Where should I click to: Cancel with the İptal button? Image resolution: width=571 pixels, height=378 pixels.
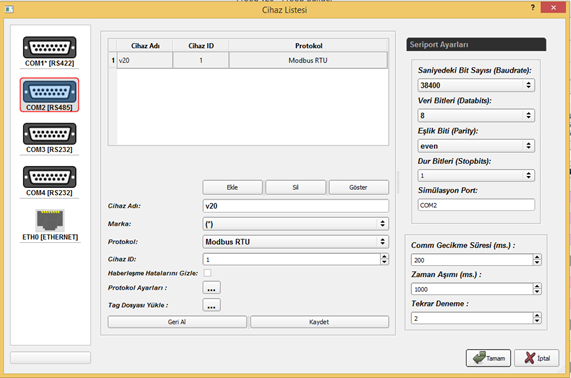click(537, 358)
